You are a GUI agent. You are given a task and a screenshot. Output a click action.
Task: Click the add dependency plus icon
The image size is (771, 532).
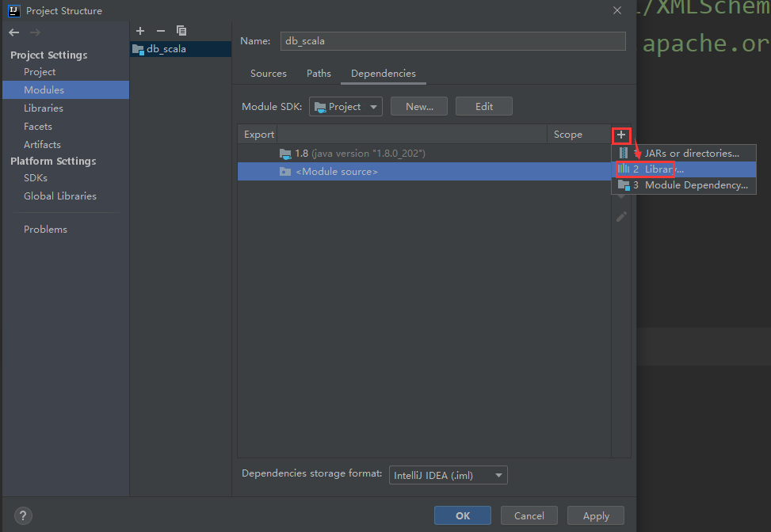tap(621, 135)
